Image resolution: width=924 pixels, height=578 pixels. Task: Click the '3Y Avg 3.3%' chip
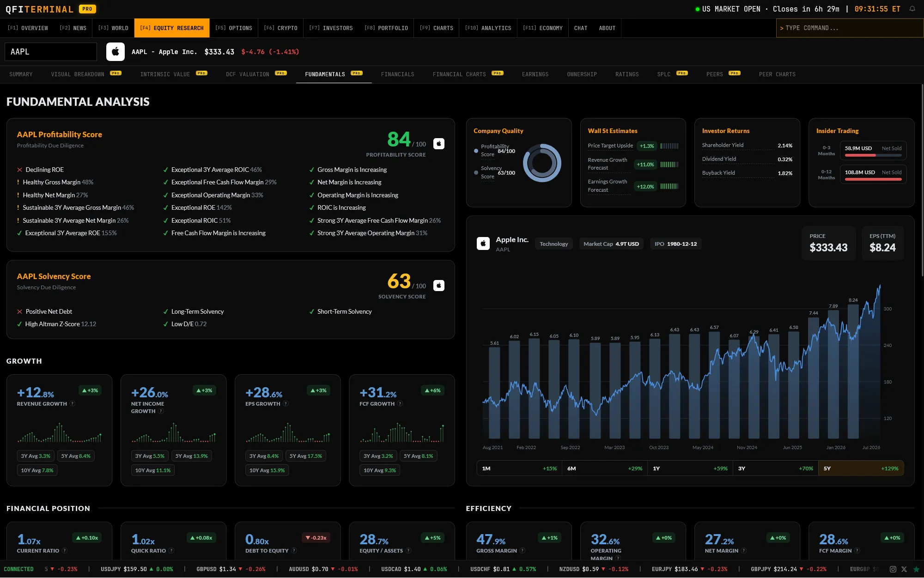pos(36,456)
